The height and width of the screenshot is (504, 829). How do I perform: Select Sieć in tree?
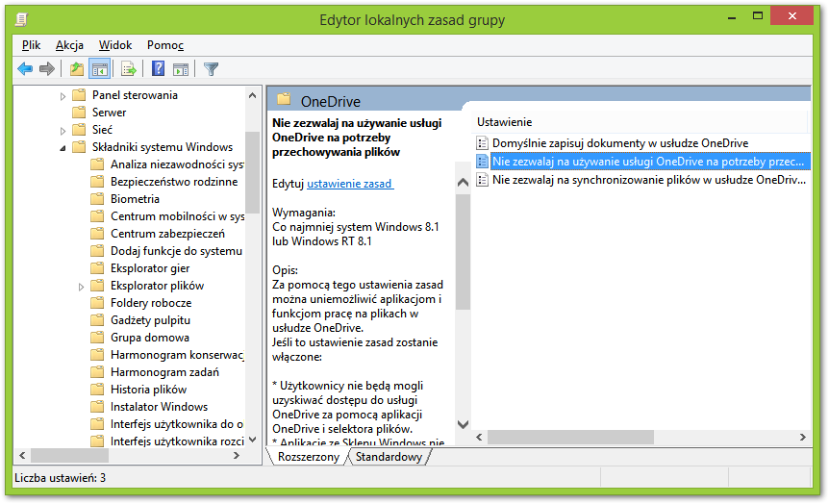102,130
